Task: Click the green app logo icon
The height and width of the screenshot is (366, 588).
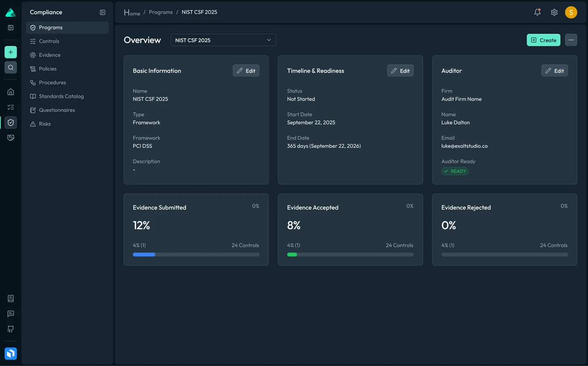Action: pos(10,13)
